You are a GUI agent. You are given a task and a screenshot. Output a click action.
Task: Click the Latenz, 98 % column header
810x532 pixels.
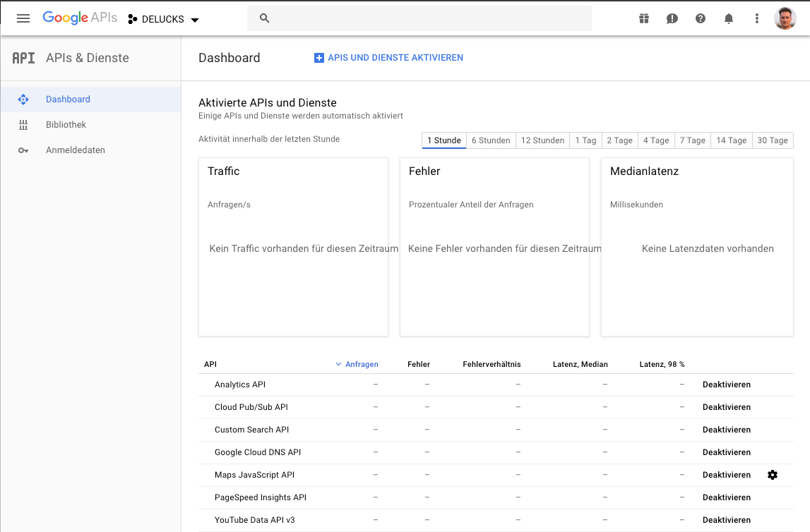(x=662, y=364)
